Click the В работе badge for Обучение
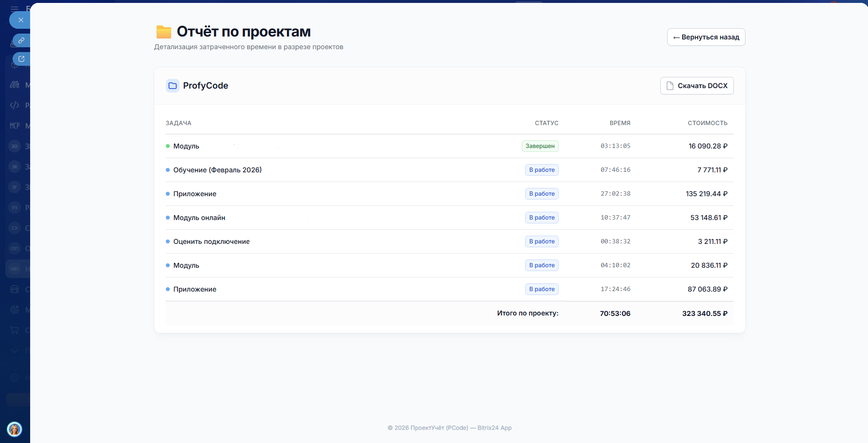 (x=542, y=170)
